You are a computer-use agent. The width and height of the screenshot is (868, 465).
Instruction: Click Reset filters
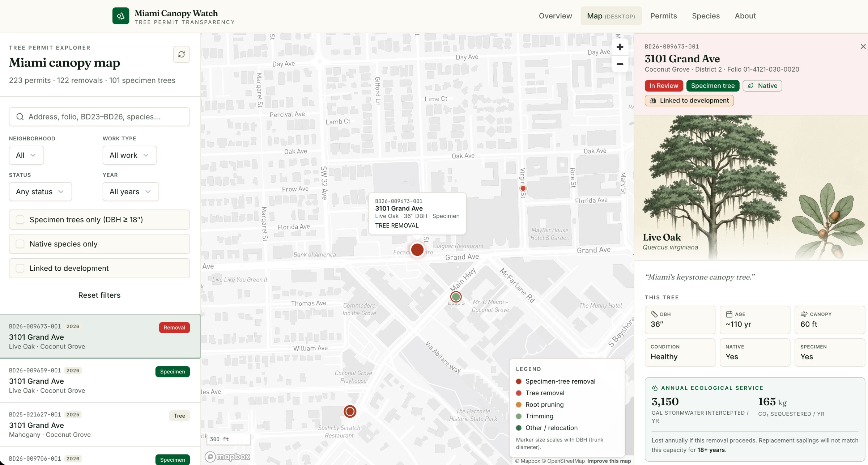point(99,295)
